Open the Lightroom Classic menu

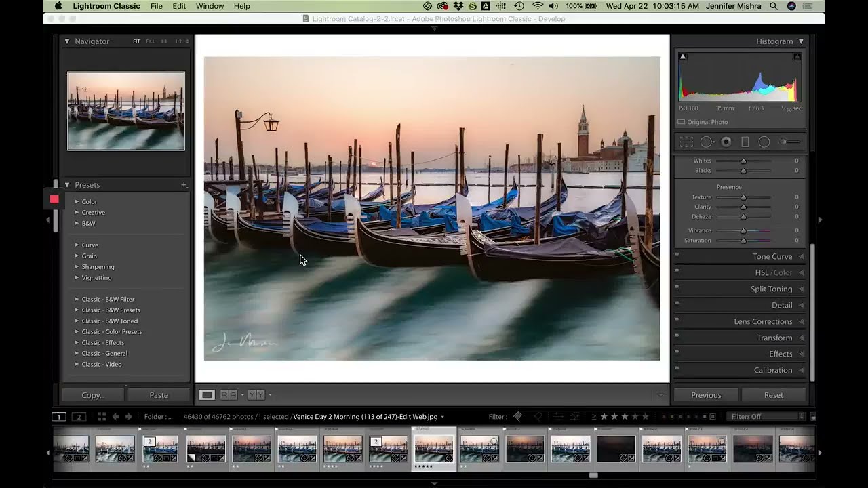(106, 6)
